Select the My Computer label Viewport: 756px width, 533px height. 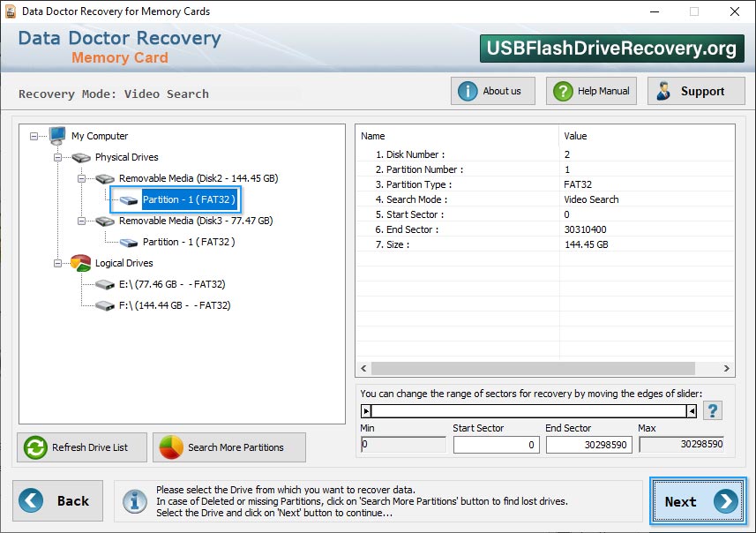click(x=100, y=136)
